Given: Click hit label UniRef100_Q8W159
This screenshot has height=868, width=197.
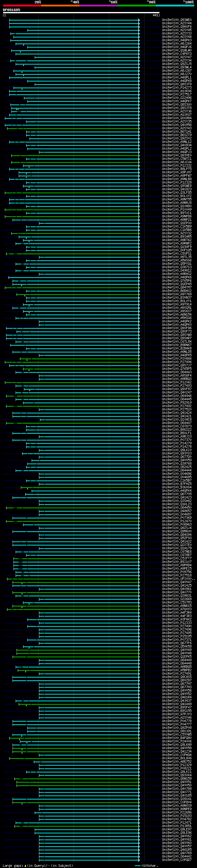Looking at the screenshot, I should [177, 779].
